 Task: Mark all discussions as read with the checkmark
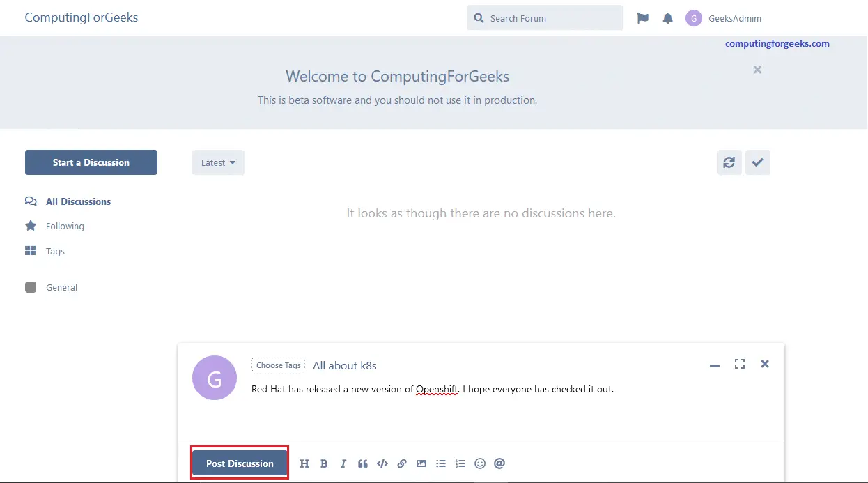point(758,162)
